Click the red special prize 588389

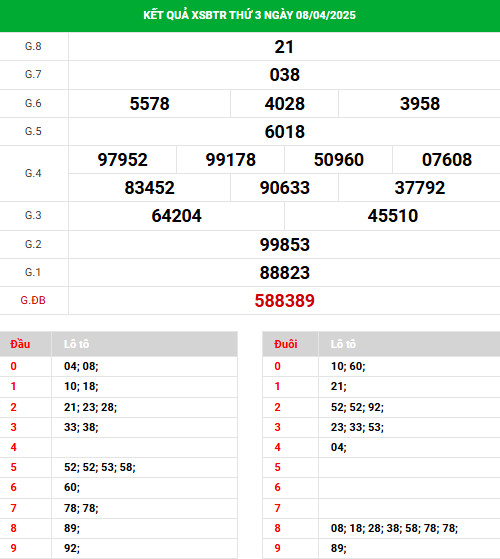click(x=284, y=301)
